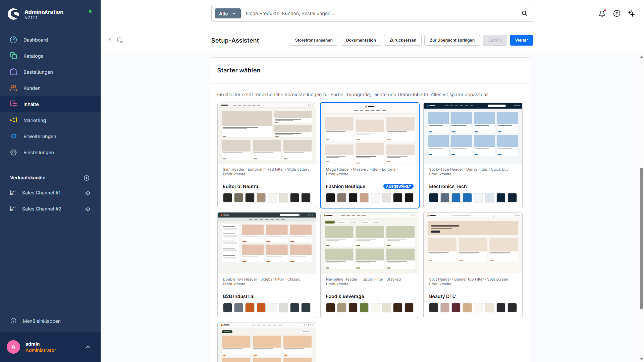The image size is (644, 362).
Task: Click the Erweiterungen plug icon
Action: (x=13, y=136)
